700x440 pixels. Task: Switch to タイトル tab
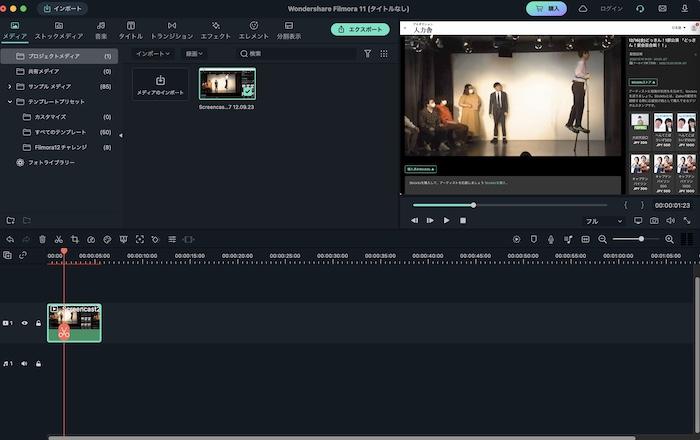click(130, 30)
